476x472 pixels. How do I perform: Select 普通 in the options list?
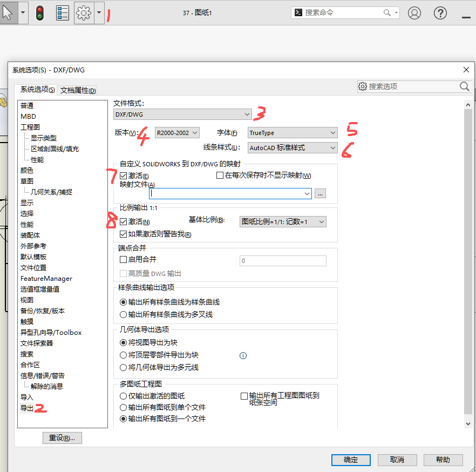tap(27, 106)
